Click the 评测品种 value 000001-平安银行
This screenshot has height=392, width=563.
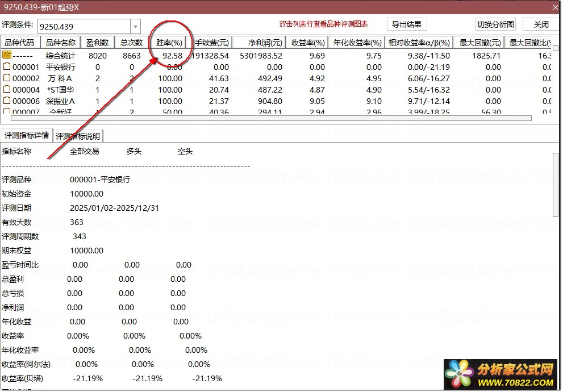pos(100,180)
